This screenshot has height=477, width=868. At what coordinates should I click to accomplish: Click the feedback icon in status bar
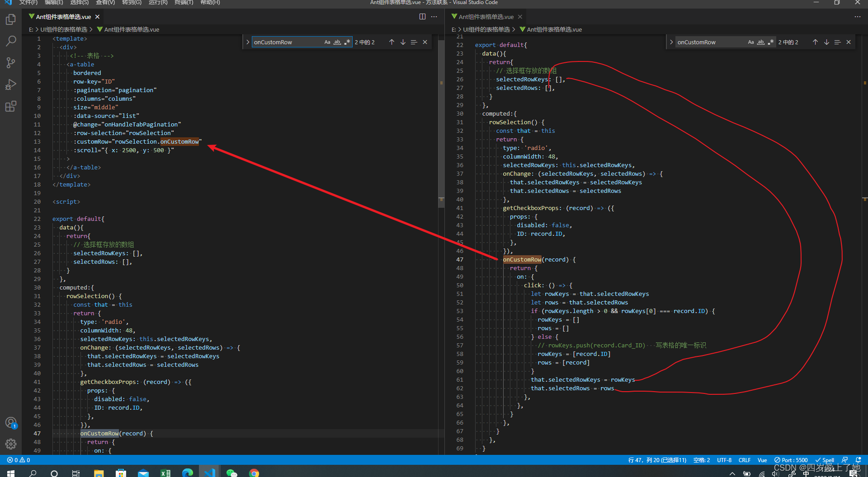click(845, 460)
